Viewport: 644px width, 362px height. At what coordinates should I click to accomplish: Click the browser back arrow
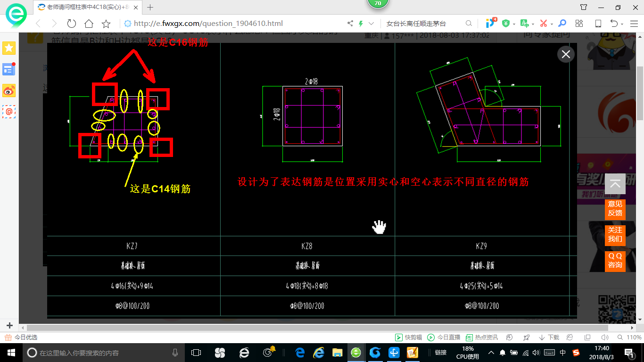(x=38, y=24)
